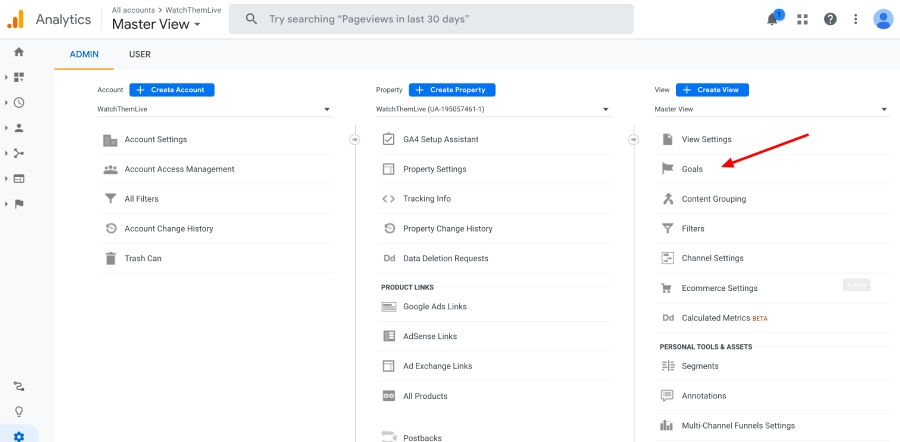
Task: Open Data Deletion Requests
Action: (x=494, y=258)
